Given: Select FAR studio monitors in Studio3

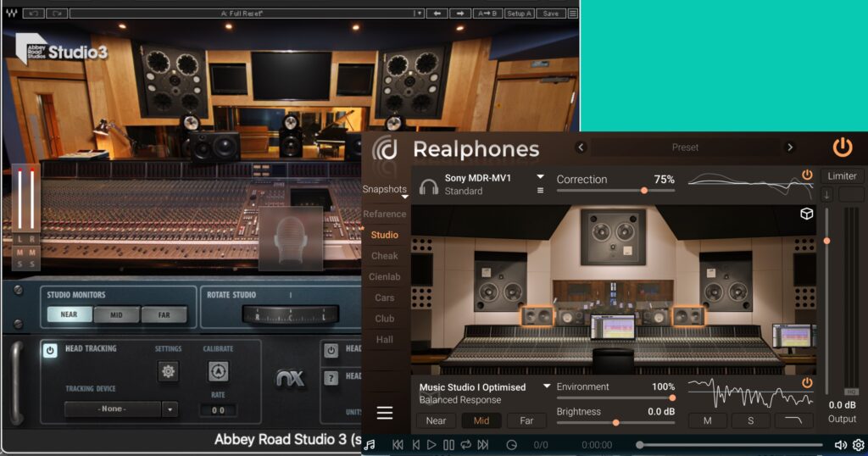Looking at the screenshot, I should (x=164, y=315).
